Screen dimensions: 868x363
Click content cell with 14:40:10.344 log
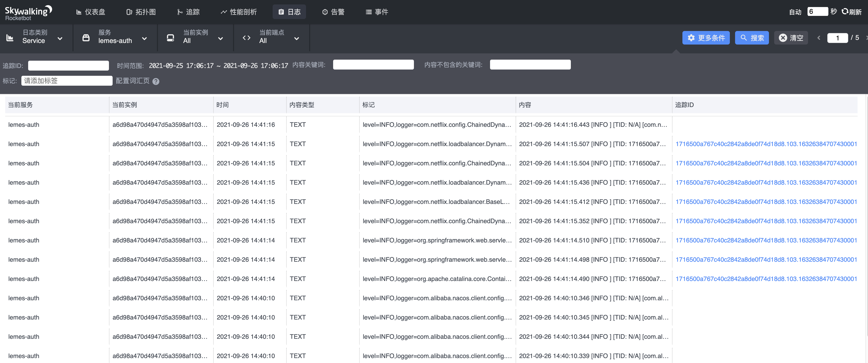coord(593,337)
